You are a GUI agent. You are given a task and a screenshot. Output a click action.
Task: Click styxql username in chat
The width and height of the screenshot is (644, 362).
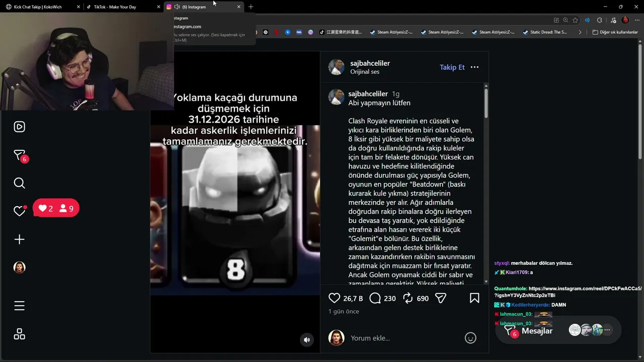tap(502, 263)
